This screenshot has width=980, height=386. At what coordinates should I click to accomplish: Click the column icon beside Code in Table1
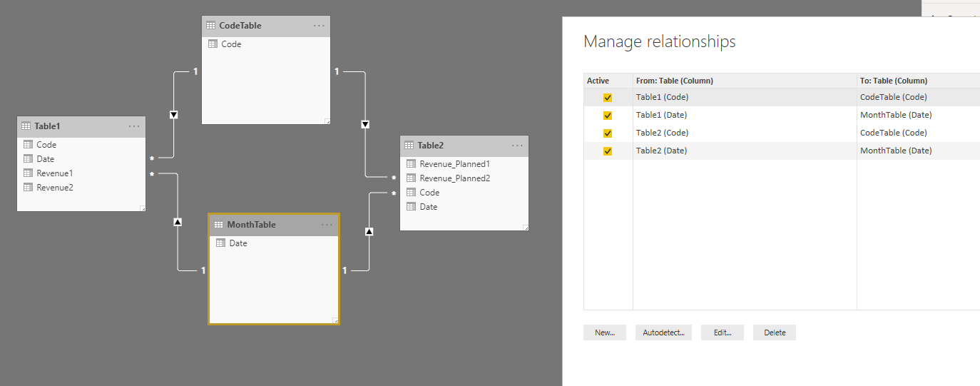pos(28,144)
